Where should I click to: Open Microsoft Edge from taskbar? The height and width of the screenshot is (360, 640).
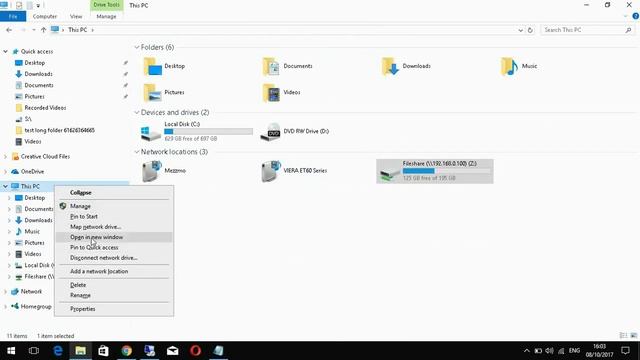58,351
